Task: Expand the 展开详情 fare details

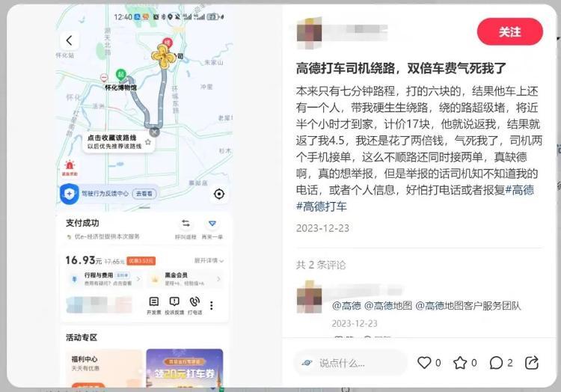Action: (x=209, y=260)
